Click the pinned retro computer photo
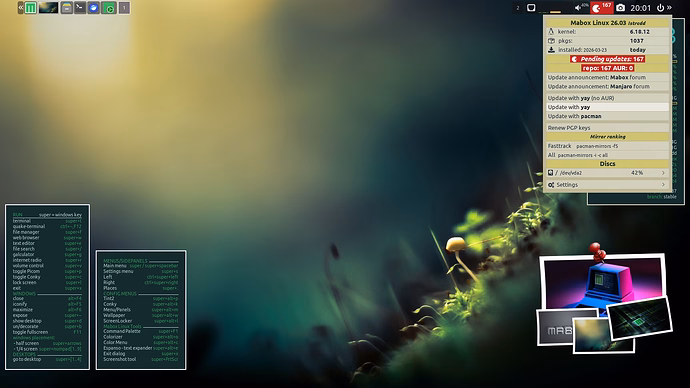Screen dimensions: 690x388 (603, 282)
